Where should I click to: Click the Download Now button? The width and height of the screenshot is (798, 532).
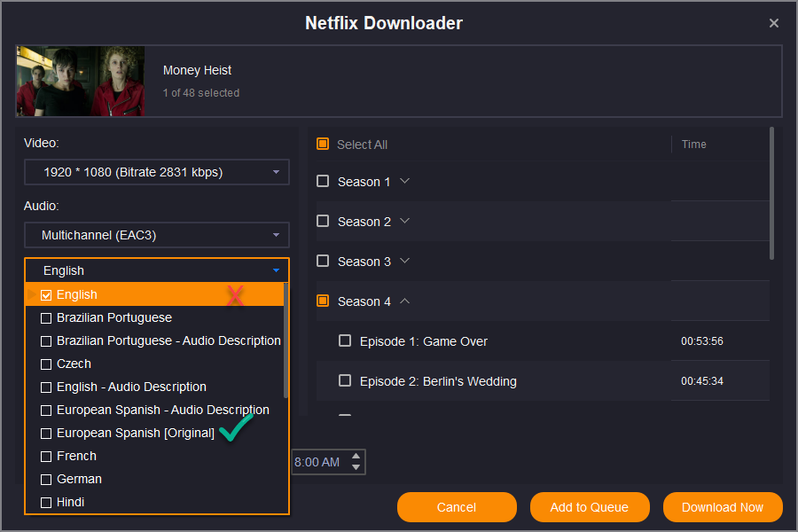pyautogui.click(x=722, y=507)
